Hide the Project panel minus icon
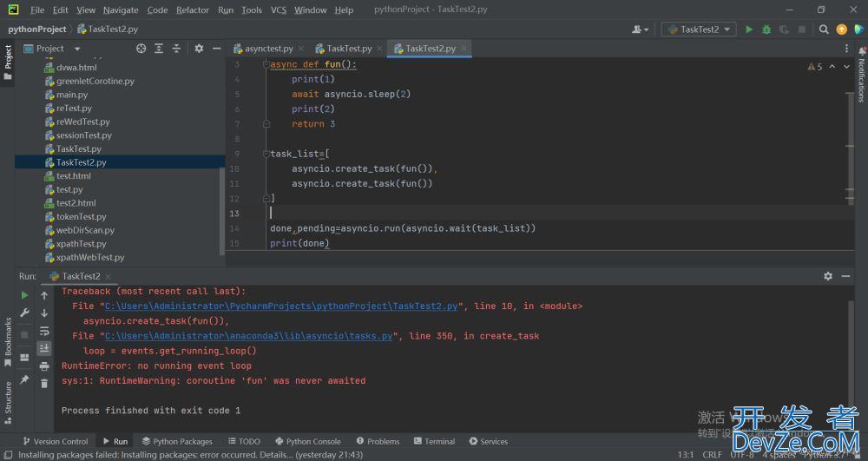The height and width of the screenshot is (461, 868). coord(216,49)
